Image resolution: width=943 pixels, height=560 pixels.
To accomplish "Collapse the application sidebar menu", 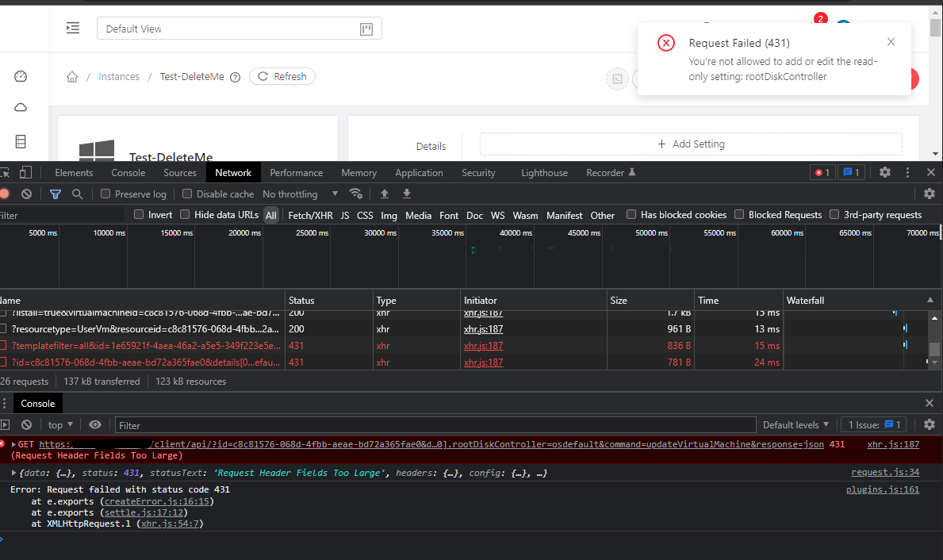I will (x=73, y=28).
